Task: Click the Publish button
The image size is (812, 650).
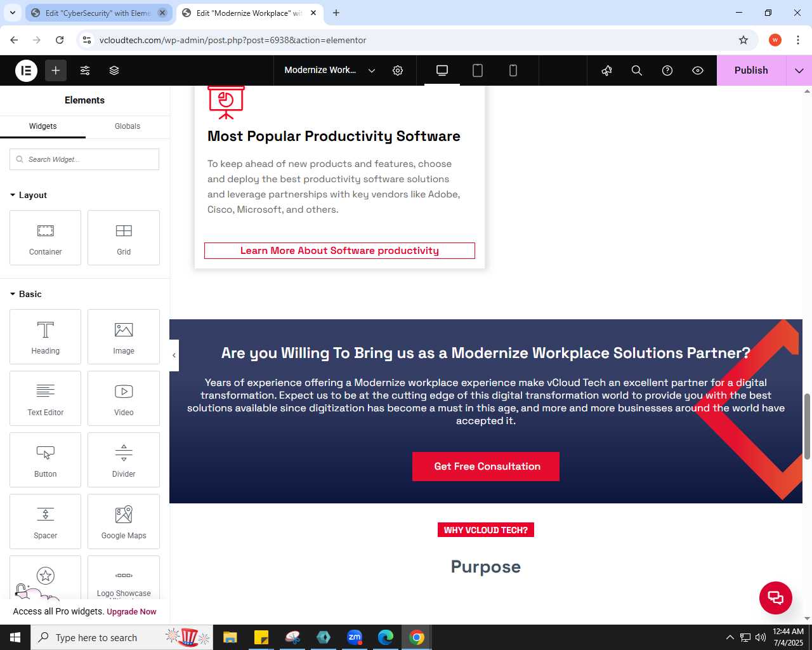Action: [x=751, y=70]
